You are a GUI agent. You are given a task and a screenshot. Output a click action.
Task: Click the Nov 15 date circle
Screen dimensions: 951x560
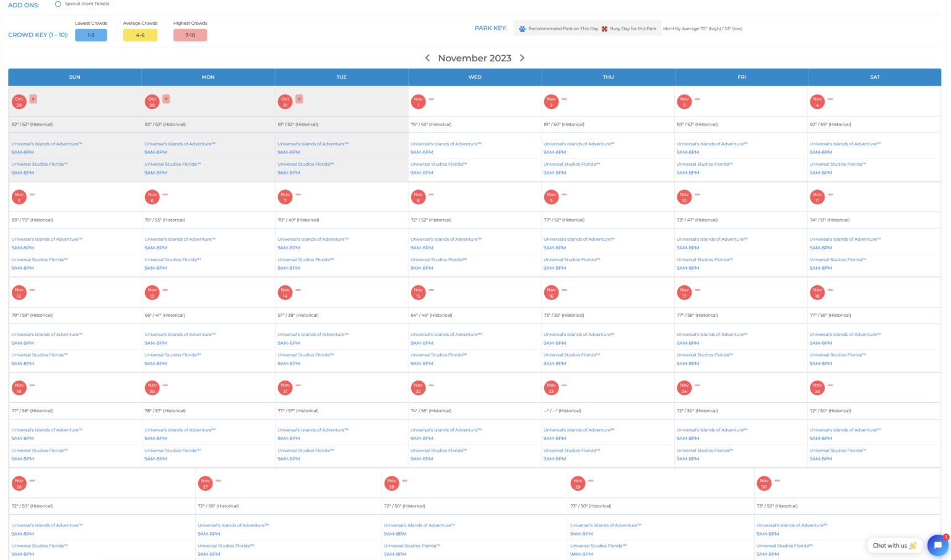click(x=419, y=293)
